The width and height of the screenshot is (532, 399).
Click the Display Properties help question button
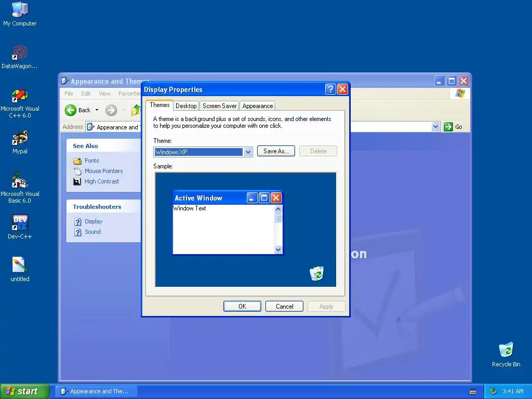(330, 89)
